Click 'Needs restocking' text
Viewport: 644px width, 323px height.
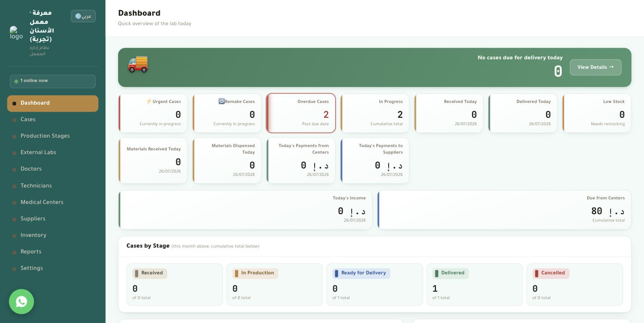pos(608,124)
